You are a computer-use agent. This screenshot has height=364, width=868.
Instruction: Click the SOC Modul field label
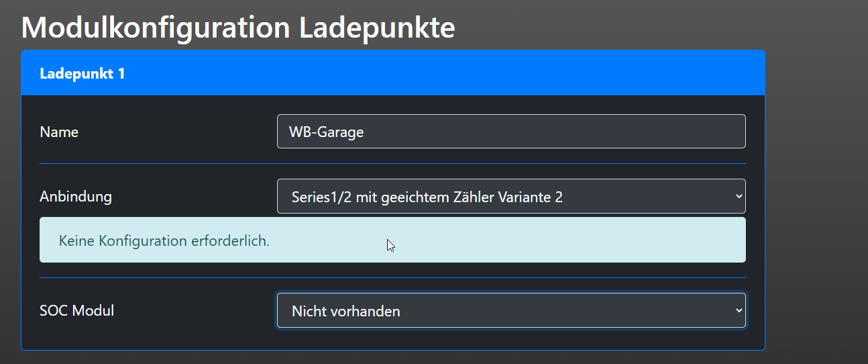pos(77,311)
